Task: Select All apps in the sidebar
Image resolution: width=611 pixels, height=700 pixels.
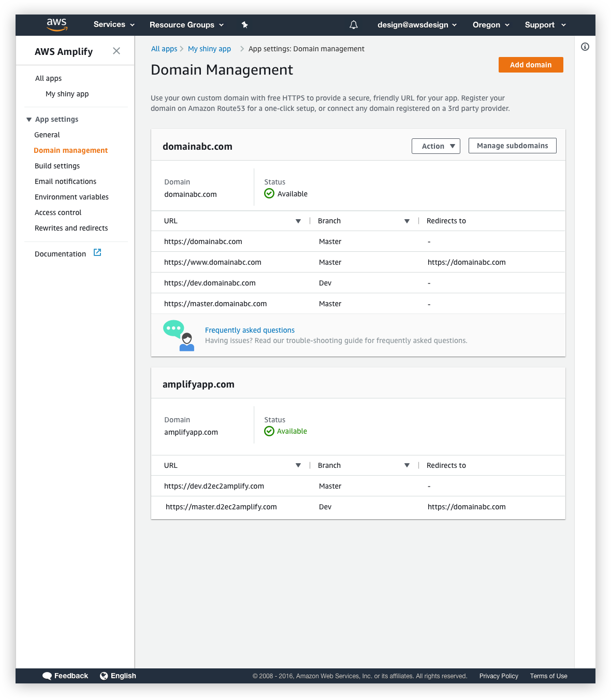Action: pos(48,78)
